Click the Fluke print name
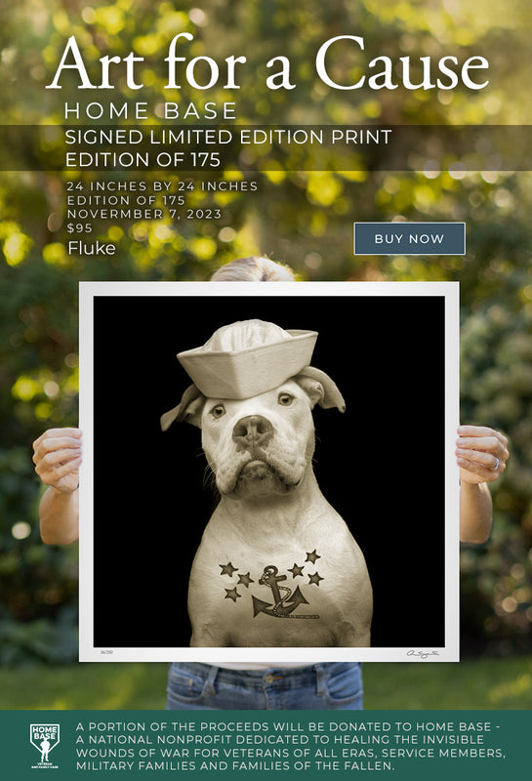532x781 pixels. coord(92,248)
